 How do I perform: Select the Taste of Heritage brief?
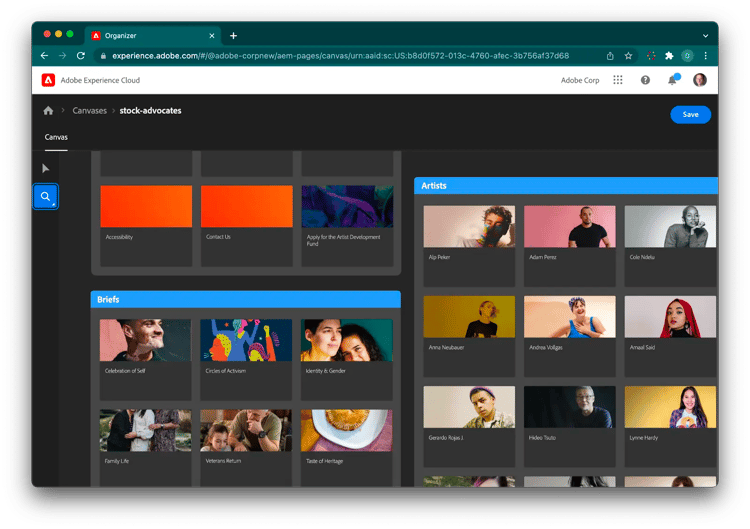pyautogui.click(x=346, y=448)
